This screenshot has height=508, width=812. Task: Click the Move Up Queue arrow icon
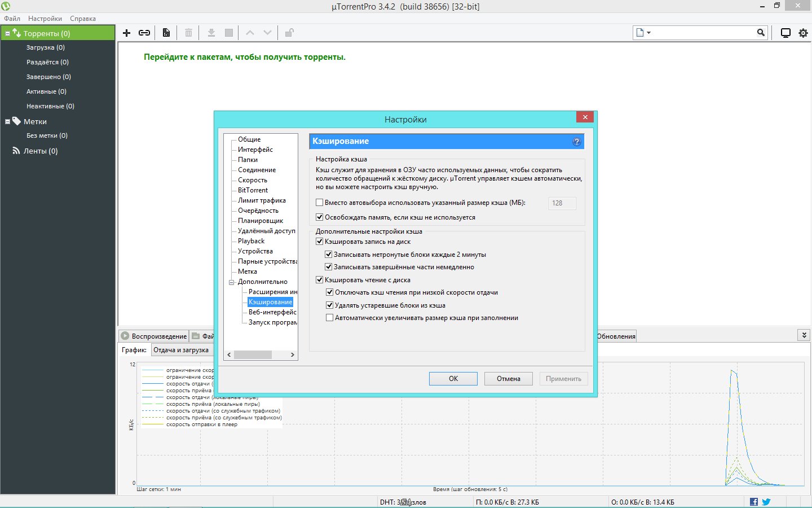(x=250, y=33)
